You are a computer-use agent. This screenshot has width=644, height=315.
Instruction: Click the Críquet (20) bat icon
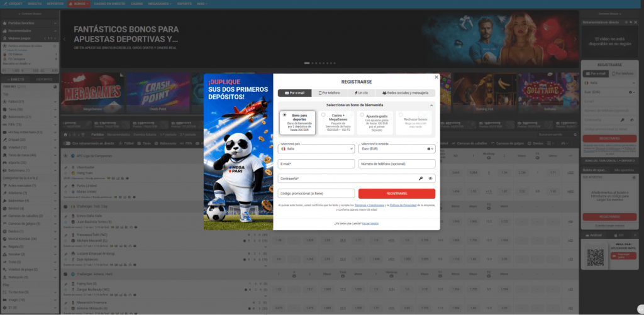5,140
